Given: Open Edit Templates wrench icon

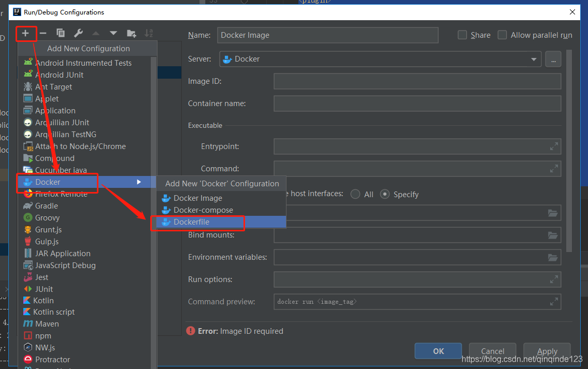Looking at the screenshot, I should 78,33.
